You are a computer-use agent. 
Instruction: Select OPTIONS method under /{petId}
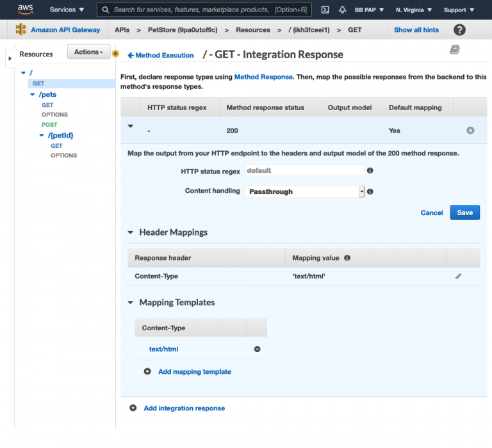coord(63,155)
